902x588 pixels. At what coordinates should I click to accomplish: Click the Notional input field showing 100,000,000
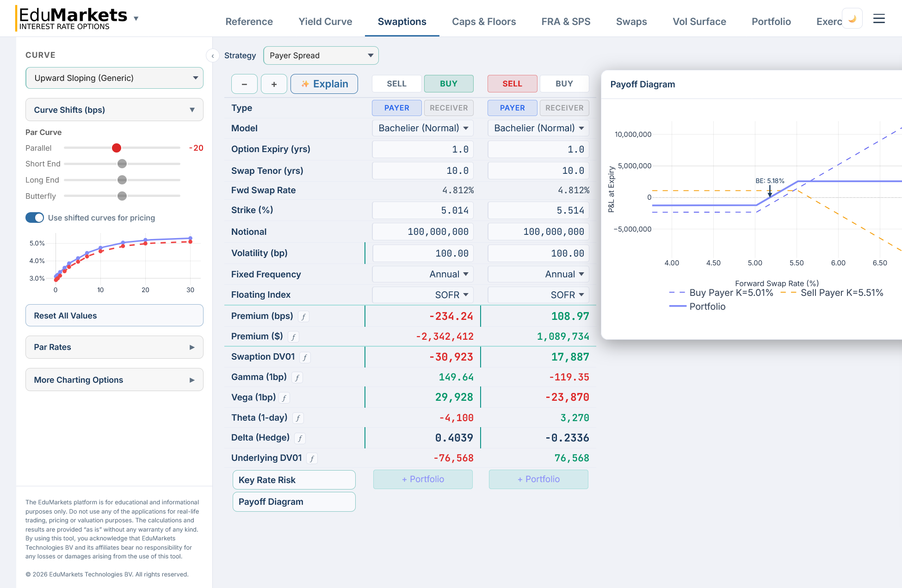pyautogui.click(x=422, y=232)
